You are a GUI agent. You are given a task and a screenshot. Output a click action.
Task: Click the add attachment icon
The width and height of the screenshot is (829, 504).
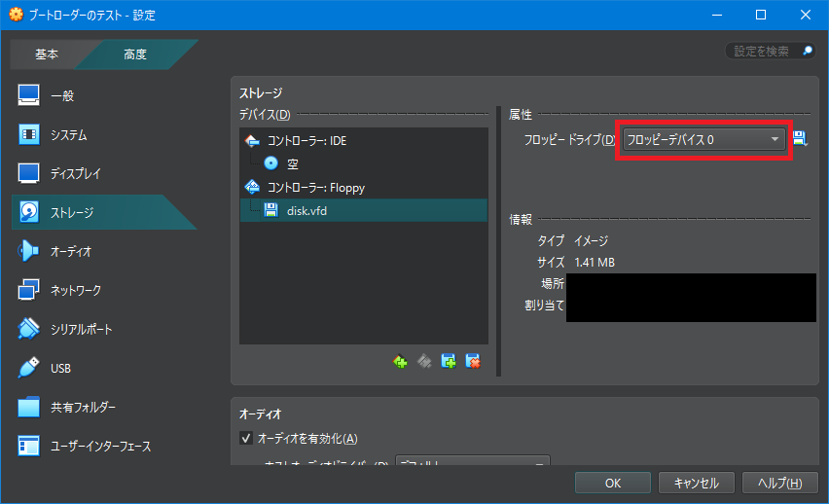[x=449, y=362]
